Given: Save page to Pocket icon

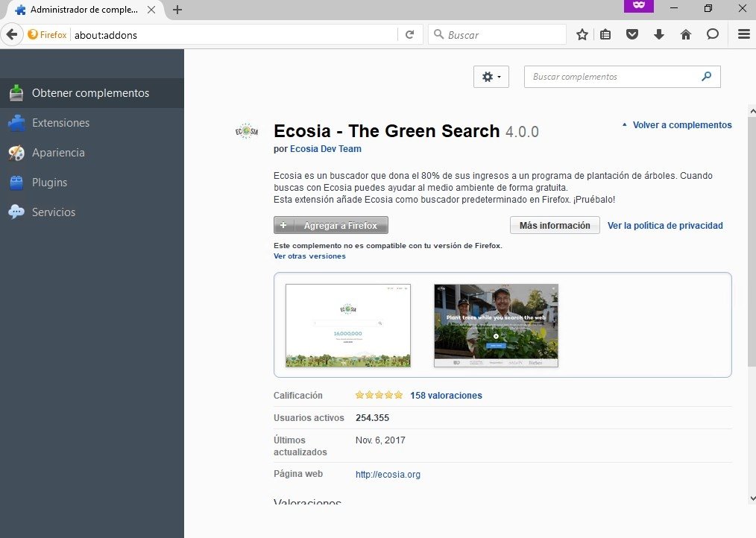Looking at the screenshot, I should click(x=632, y=35).
